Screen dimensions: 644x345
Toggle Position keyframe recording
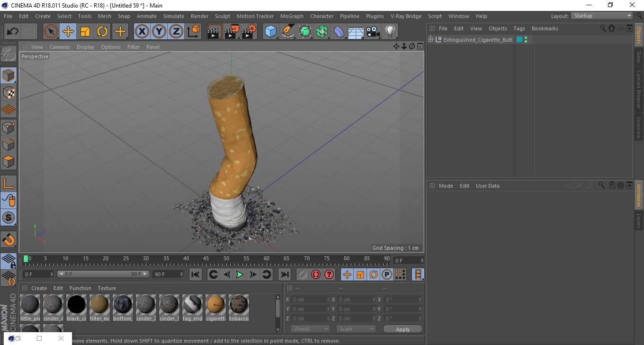tap(347, 274)
